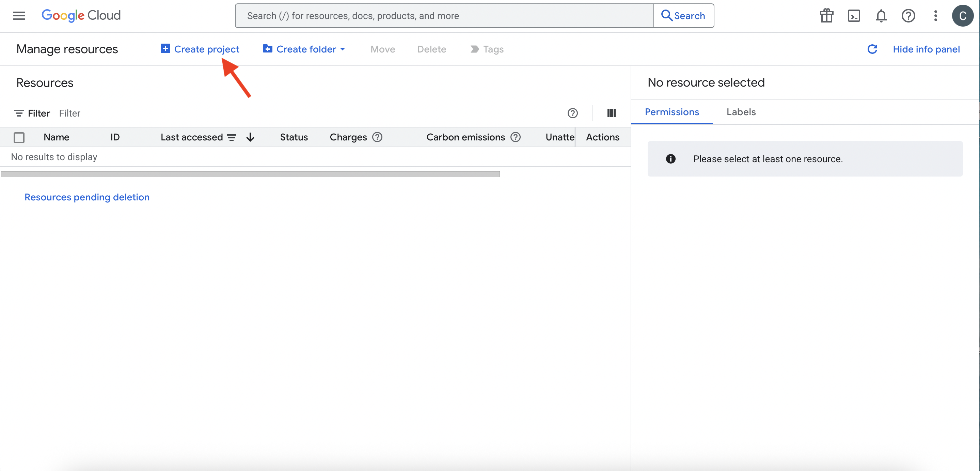Click the Actions column header
Image resolution: width=980 pixels, height=471 pixels.
pyautogui.click(x=603, y=137)
